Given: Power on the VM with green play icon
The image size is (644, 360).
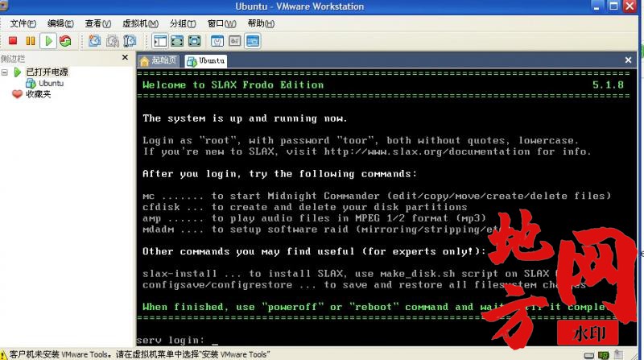Looking at the screenshot, I should [48, 41].
